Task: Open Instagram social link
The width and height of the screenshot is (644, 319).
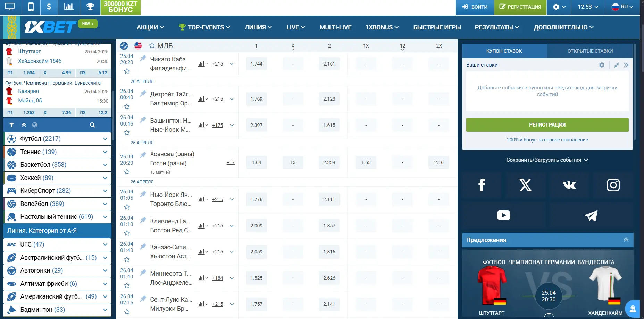Action: point(613,185)
